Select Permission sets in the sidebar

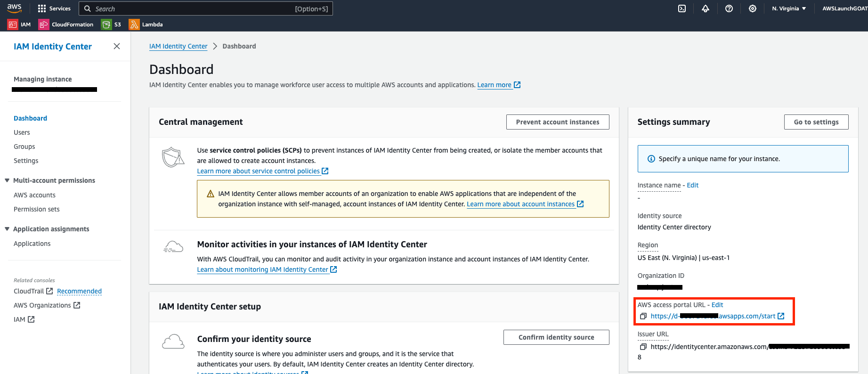[x=36, y=209]
